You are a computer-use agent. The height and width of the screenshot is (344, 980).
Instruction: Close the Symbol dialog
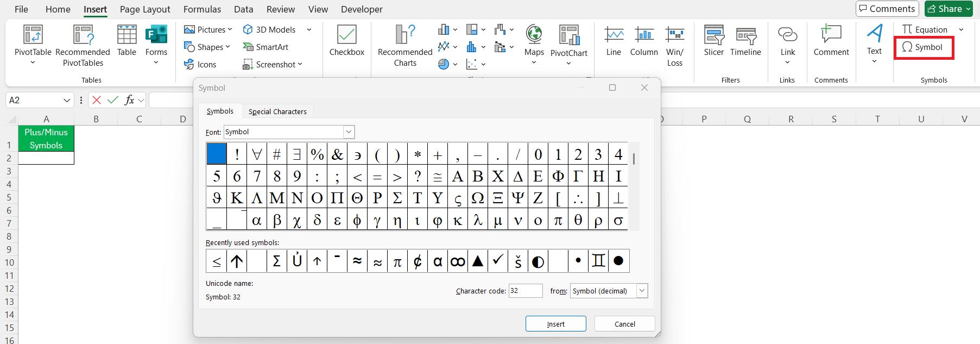coord(644,87)
